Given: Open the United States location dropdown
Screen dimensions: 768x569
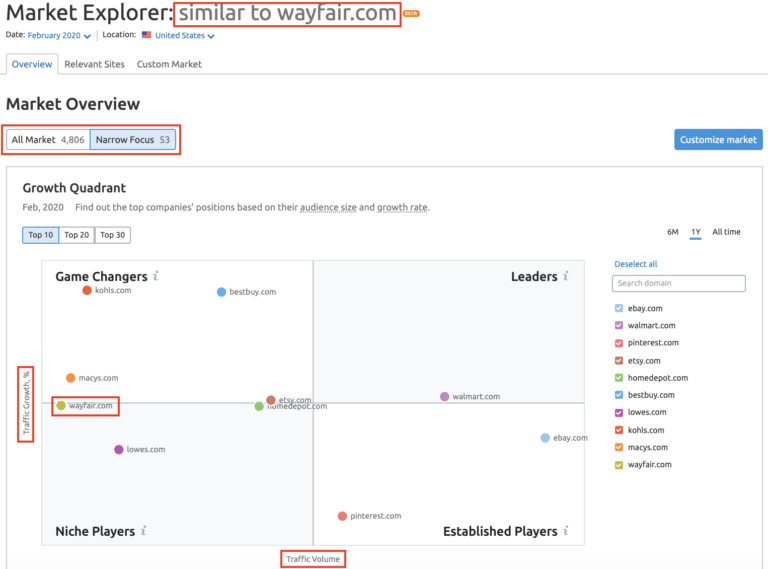Looking at the screenshot, I should pyautogui.click(x=185, y=36).
